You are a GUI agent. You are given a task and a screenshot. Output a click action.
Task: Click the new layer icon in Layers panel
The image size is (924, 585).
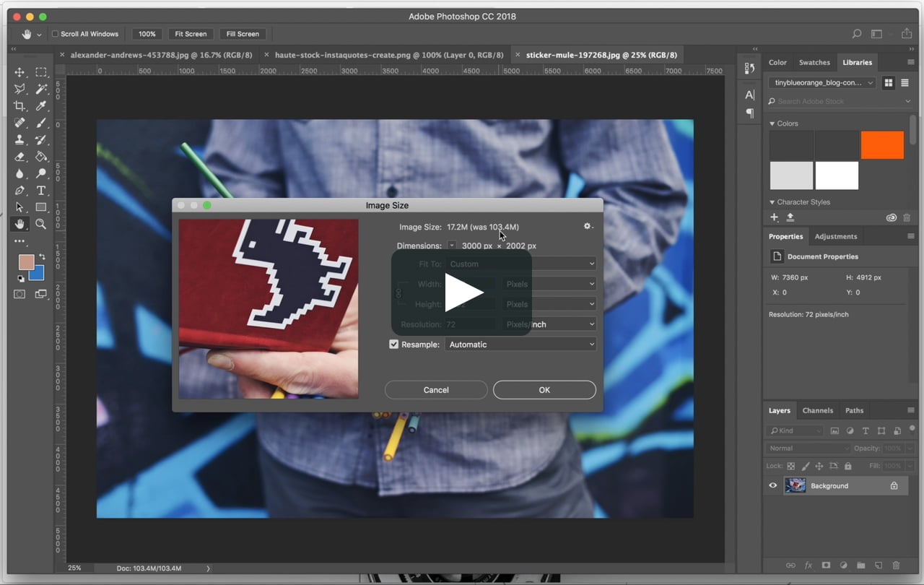879,566
